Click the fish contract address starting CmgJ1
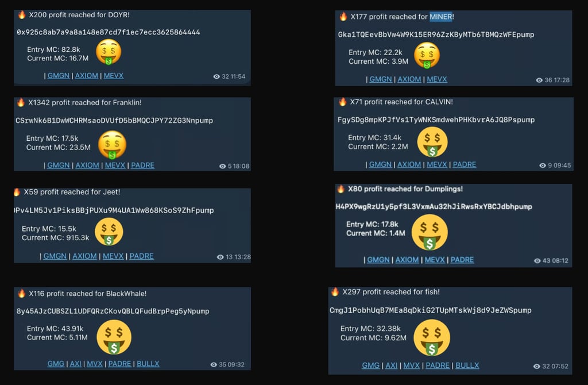This screenshot has height=385, width=588. tap(431, 310)
